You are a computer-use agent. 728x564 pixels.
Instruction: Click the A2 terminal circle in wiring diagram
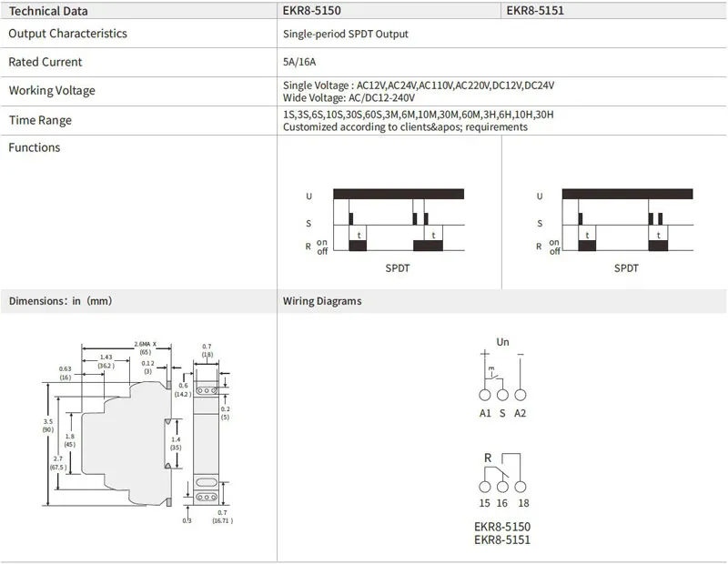(x=520, y=396)
